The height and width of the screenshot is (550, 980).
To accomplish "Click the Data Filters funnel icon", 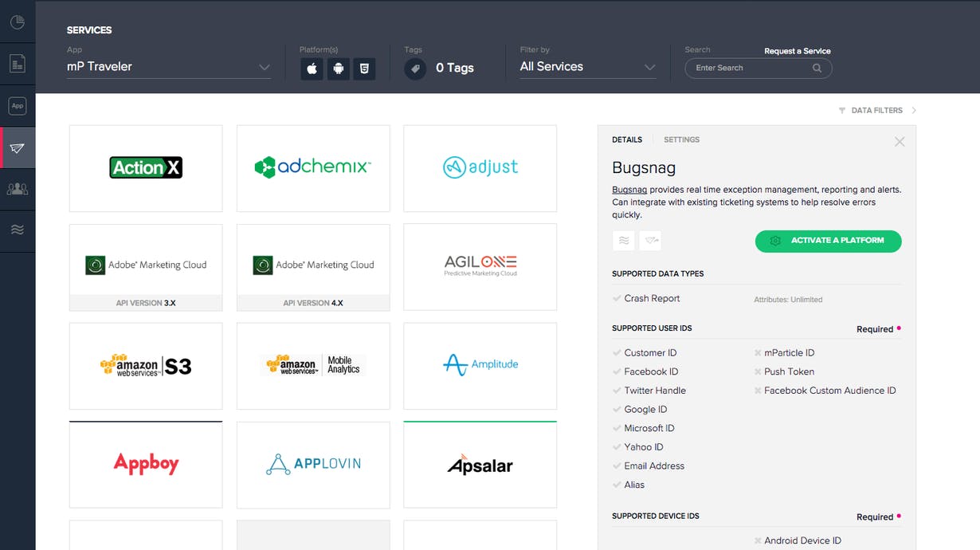I will [842, 111].
